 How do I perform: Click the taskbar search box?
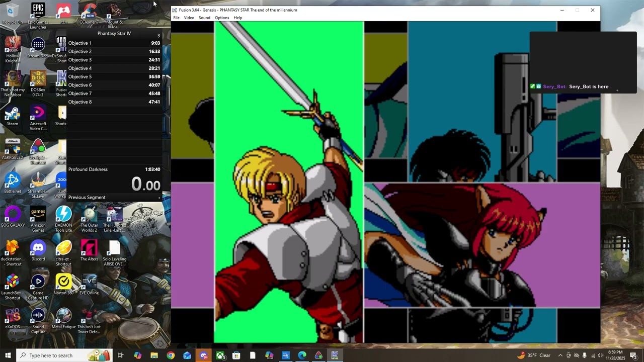point(64,355)
